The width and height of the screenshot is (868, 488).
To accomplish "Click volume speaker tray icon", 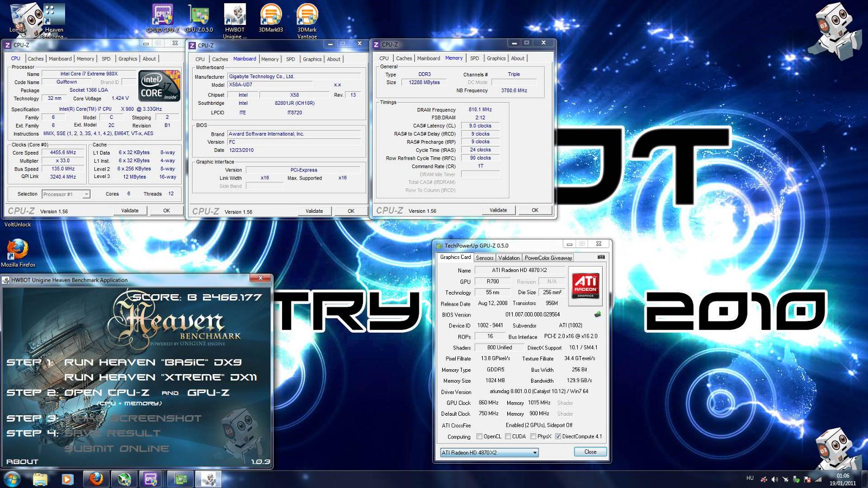I will [x=774, y=479].
